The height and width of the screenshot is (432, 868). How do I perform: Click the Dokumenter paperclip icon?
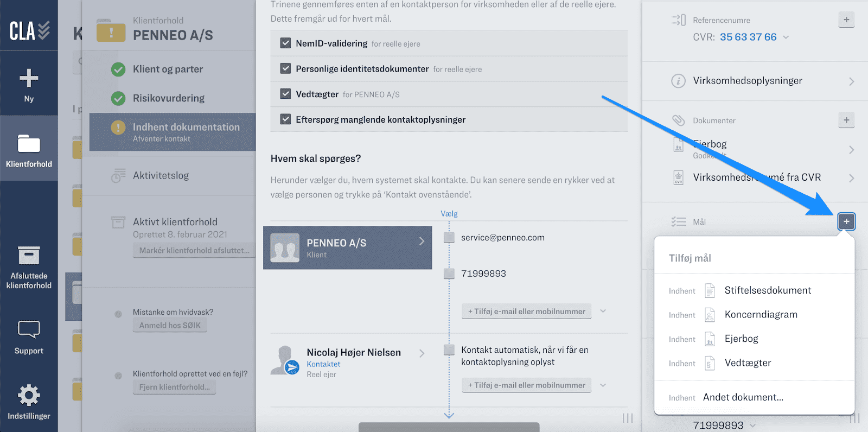679,120
